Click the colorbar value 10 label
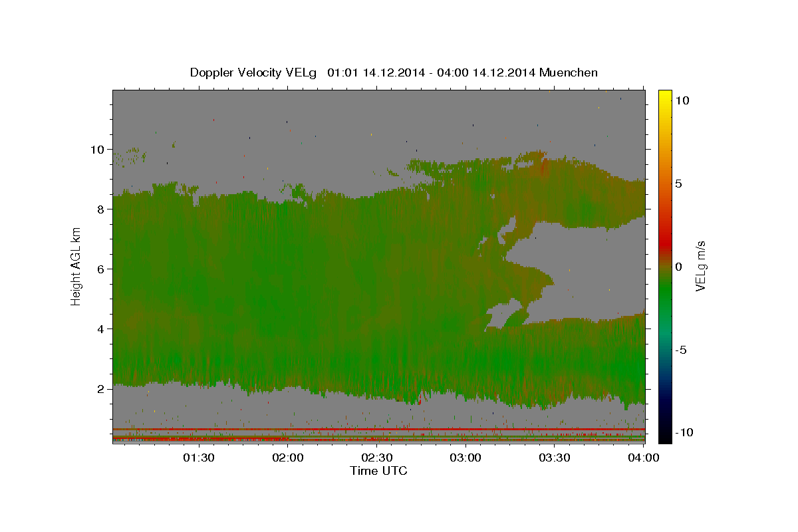Image resolution: width=798 pixels, height=532 pixels. [683, 100]
